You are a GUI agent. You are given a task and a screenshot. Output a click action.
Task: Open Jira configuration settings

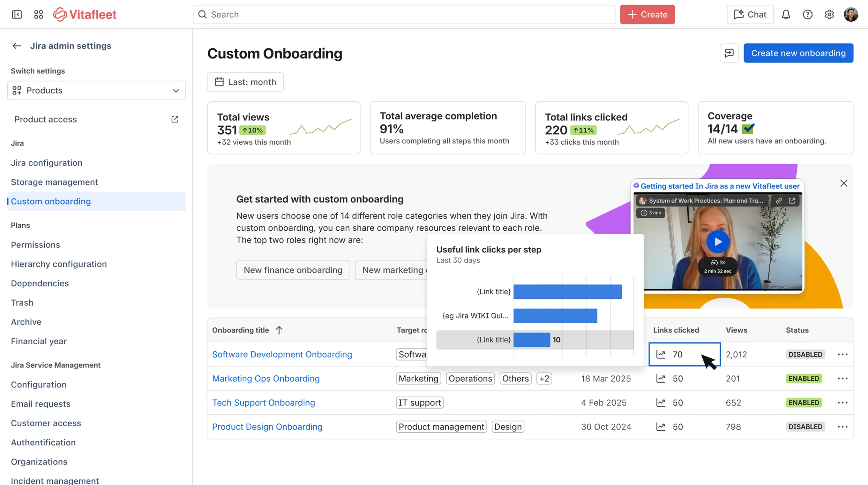point(47,163)
